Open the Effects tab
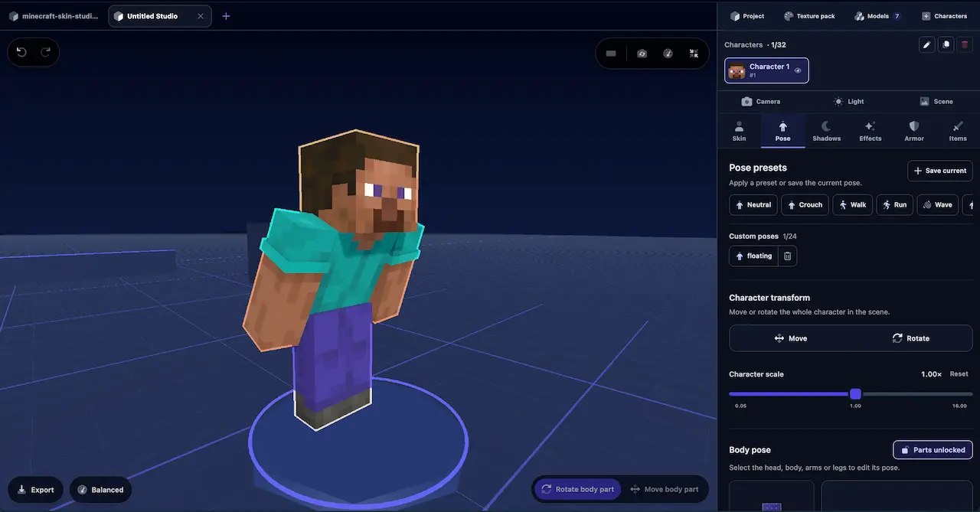 pyautogui.click(x=871, y=131)
